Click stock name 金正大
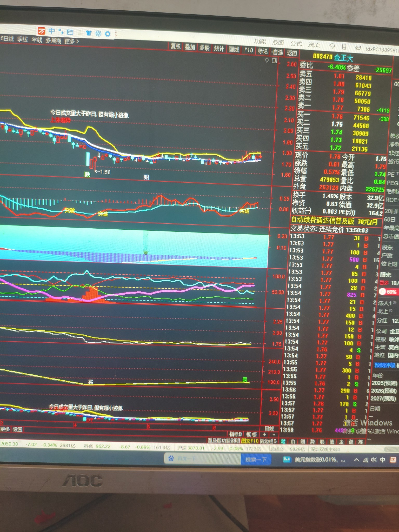Viewport: 399px width, 532px height. pos(343,58)
